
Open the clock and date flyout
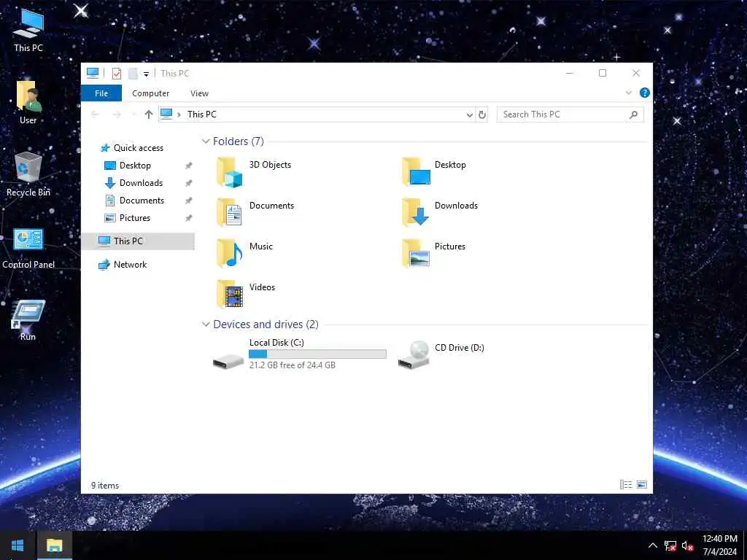coord(720,545)
